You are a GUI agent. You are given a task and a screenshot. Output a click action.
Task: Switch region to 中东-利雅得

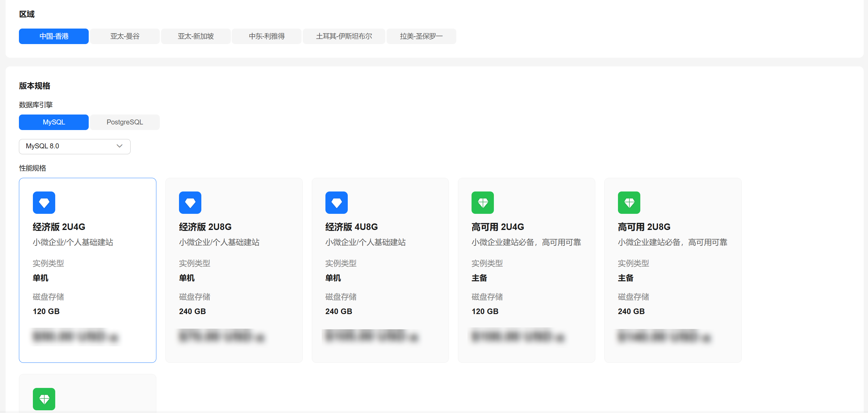(266, 36)
